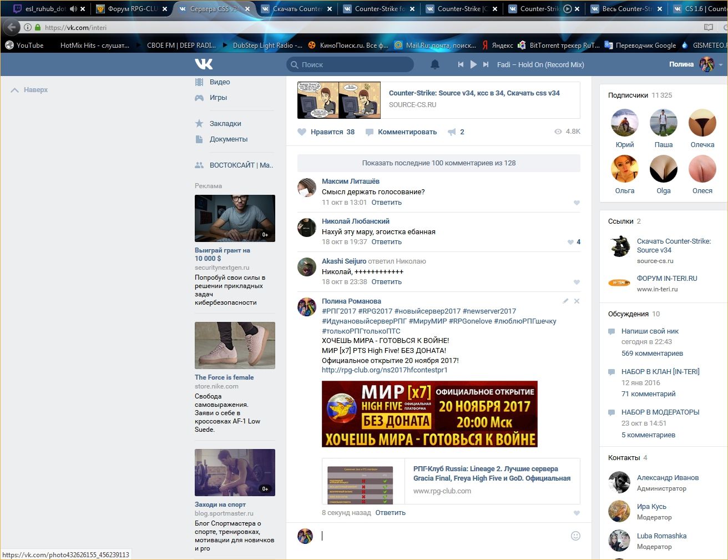Open the Яндекс bookmark
The height and width of the screenshot is (560, 728).
coord(497,45)
